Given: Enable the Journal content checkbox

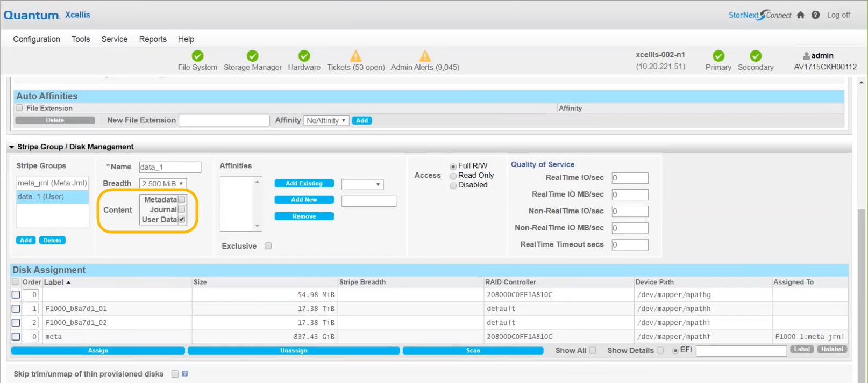Looking at the screenshot, I should (182, 209).
